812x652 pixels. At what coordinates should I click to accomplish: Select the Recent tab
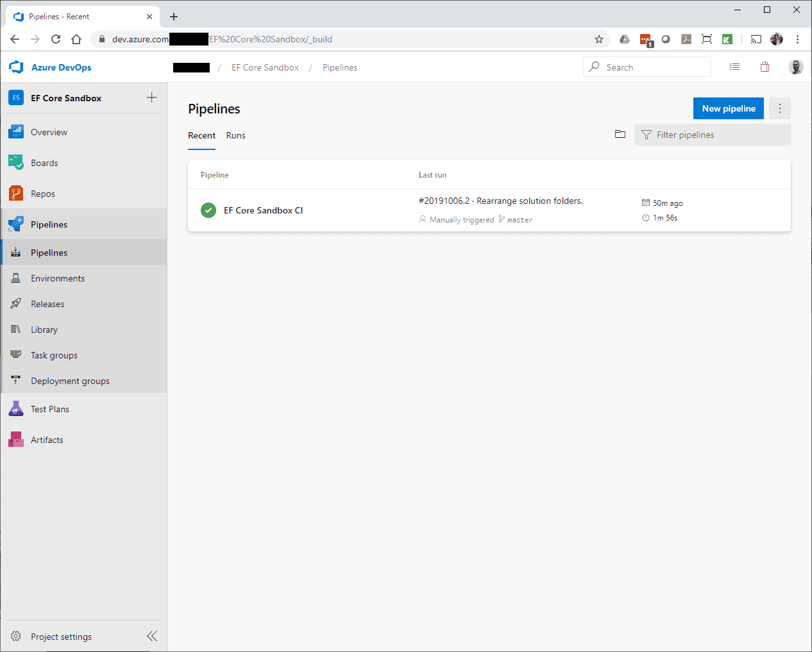click(201, 135)
